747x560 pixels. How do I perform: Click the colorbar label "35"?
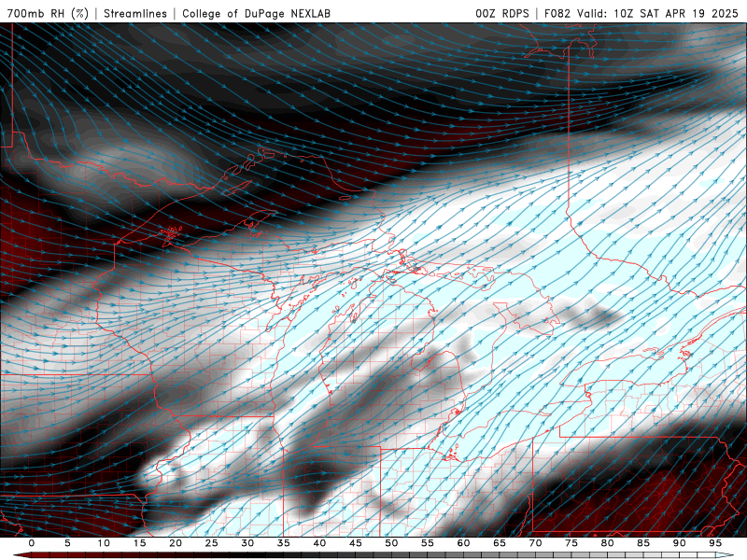coord(284,543)
